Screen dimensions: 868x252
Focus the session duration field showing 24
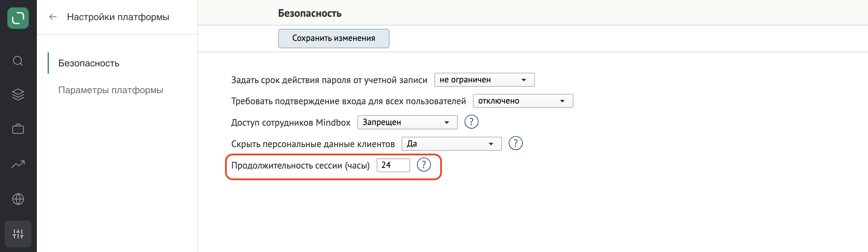click(x=393, y=165)
